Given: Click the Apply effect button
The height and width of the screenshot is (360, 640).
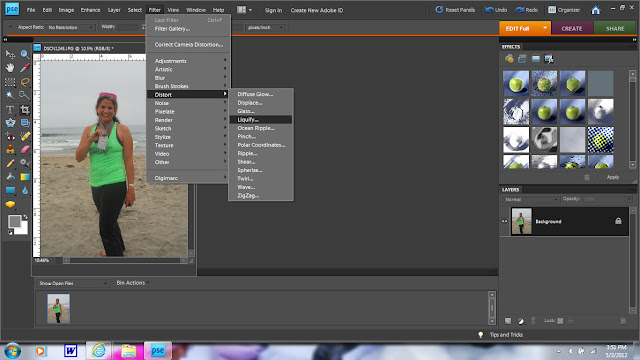Looking at the screenshot, I should (613, 177).
